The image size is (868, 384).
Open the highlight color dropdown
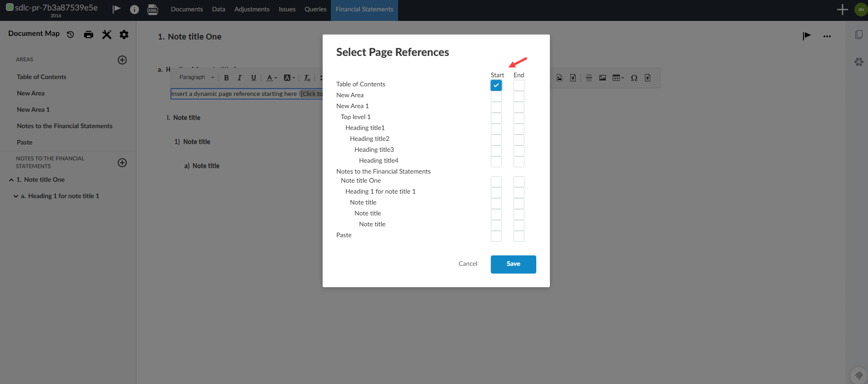pos(289,78)
